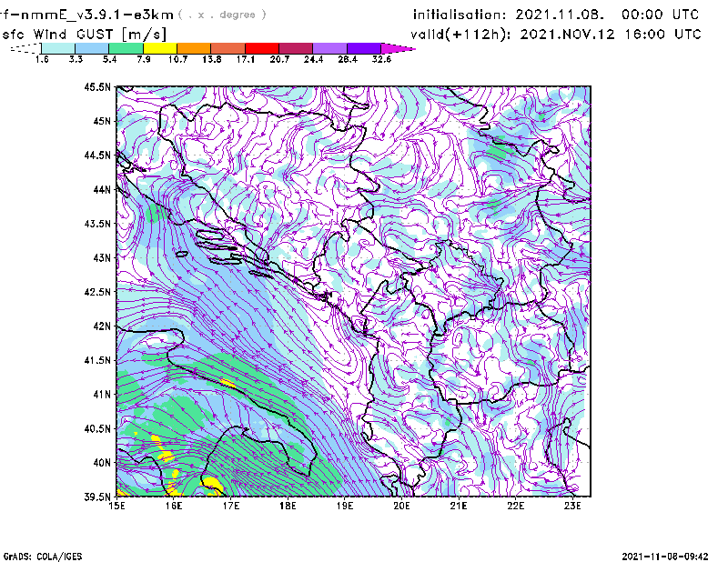Click the light cyan legend swatch (1.6–3.3)
The height and width of the screenshot is (562, 728).
click(x=58, y=48)
